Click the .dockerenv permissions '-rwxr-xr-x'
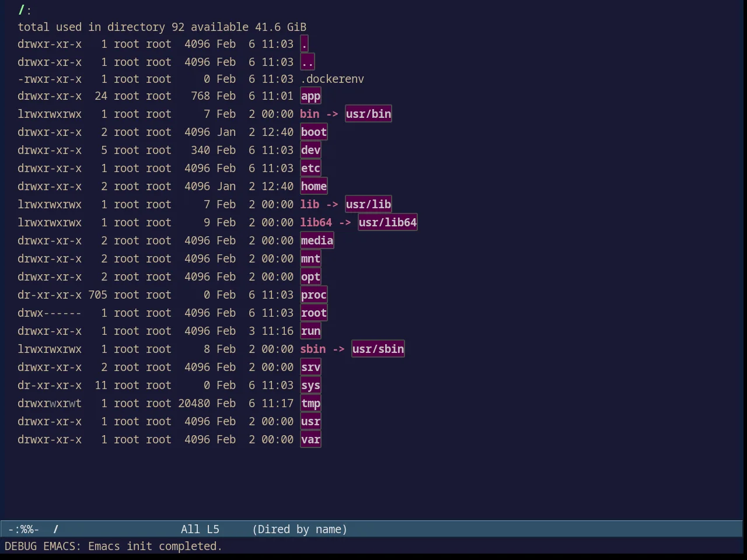Image resolution: width=747 pixels, height=560 pixels. (x=50, y=79)
